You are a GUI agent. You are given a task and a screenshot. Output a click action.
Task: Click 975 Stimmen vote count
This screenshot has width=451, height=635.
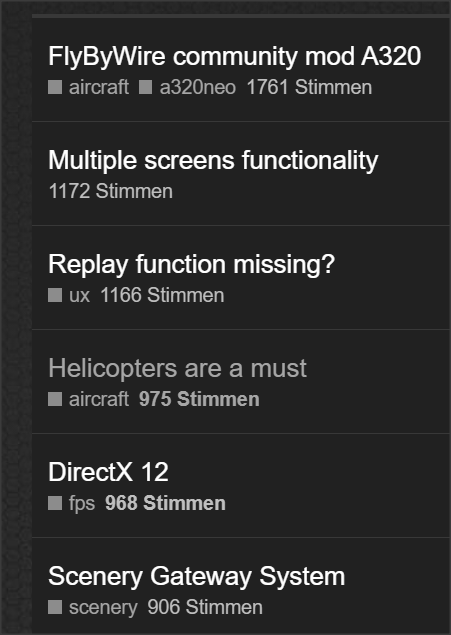(x=199, y=399)
